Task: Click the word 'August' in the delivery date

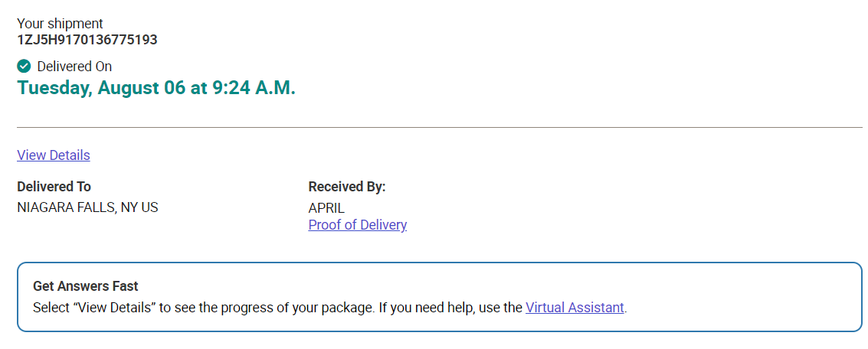Action: pyautogui.click(x=129, y=87)
